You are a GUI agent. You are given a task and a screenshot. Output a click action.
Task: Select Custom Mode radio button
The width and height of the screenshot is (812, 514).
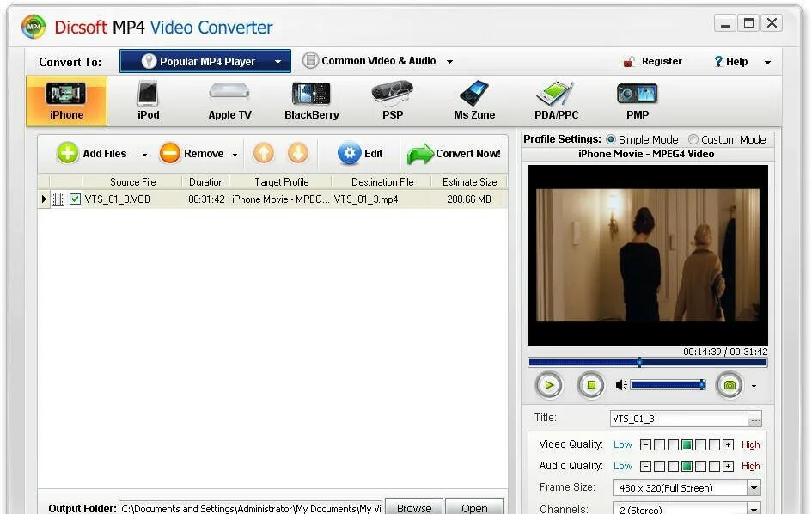point(693,139)
